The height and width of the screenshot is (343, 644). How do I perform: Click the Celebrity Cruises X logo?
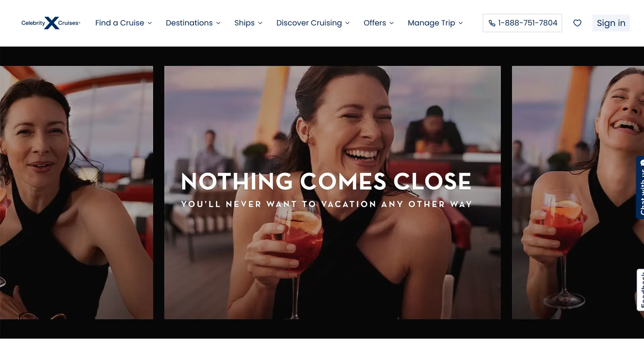pos(51,23)
